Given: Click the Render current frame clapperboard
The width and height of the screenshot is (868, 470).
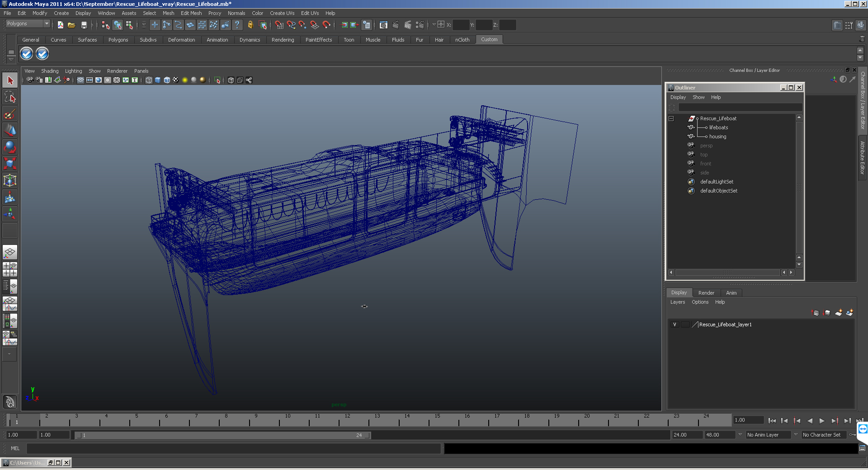Looking at the screenshot, I should point(396,25).
